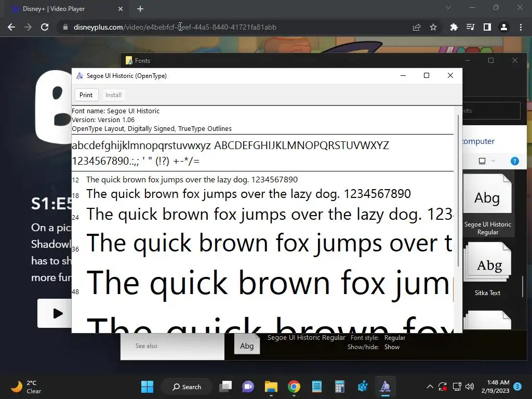Open Notepad from taskbar

click(316, 387)
